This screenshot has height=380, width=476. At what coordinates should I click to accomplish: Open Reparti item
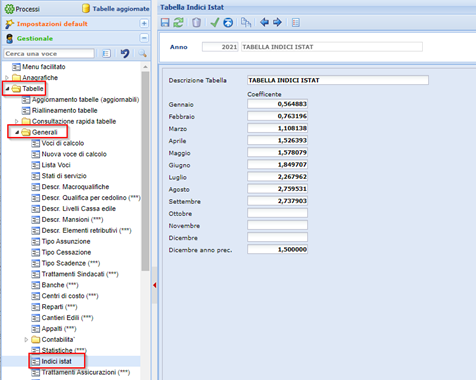(54, 307)
